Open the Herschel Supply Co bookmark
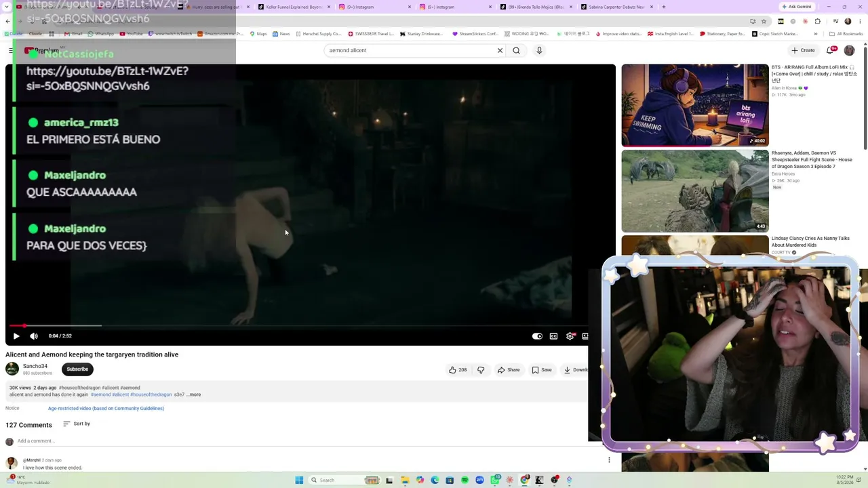Image resolution: width=868 pixels, height=488 pixels. pos(318,34)
